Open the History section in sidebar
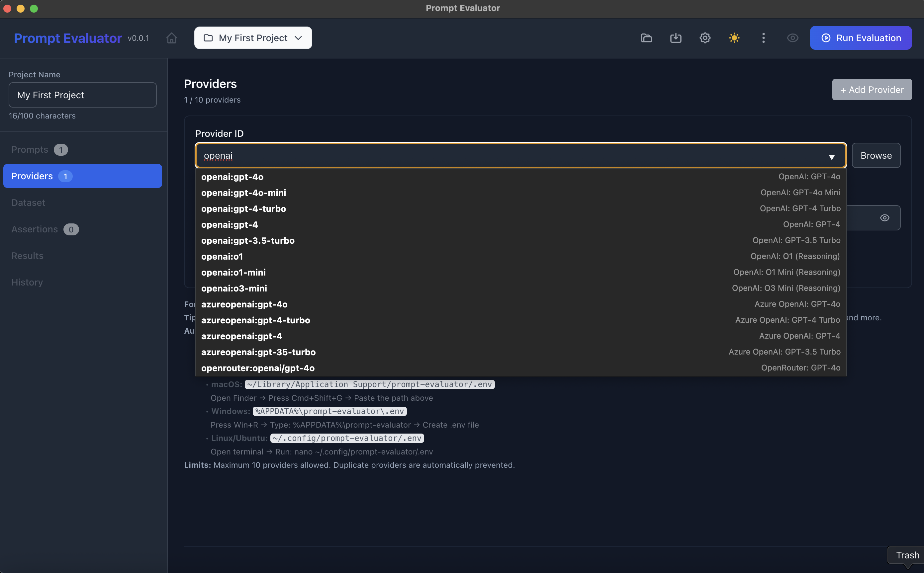Viewport: 924px width, 573px height. click(x=27, y=282)
